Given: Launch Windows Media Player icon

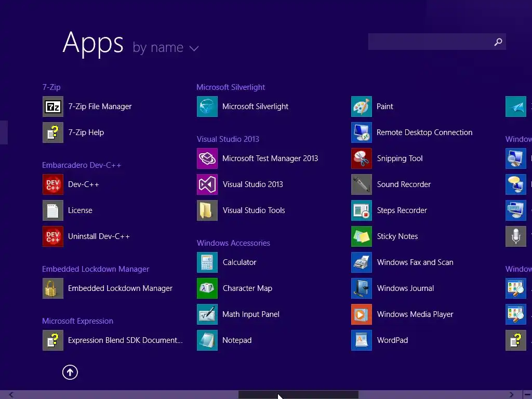Looking at the screenshot, I should 362,314.
